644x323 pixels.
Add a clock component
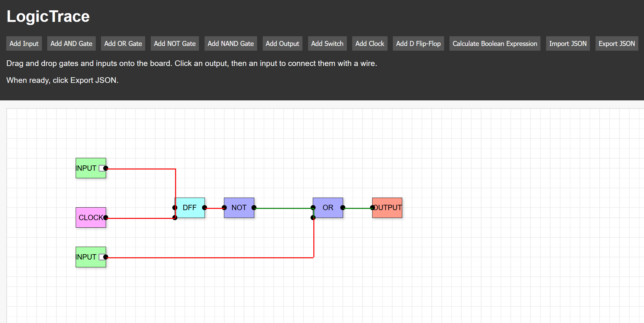(x=370, y=43)
